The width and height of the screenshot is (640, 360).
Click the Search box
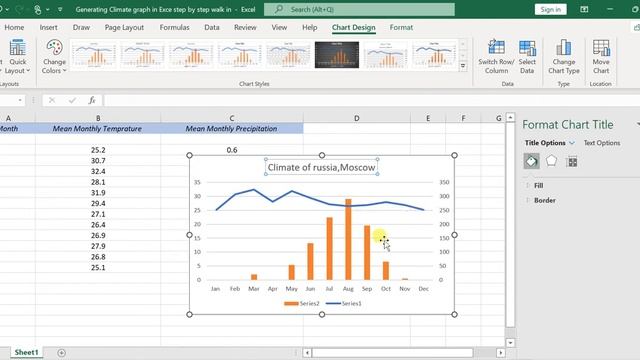click(359, 9)
